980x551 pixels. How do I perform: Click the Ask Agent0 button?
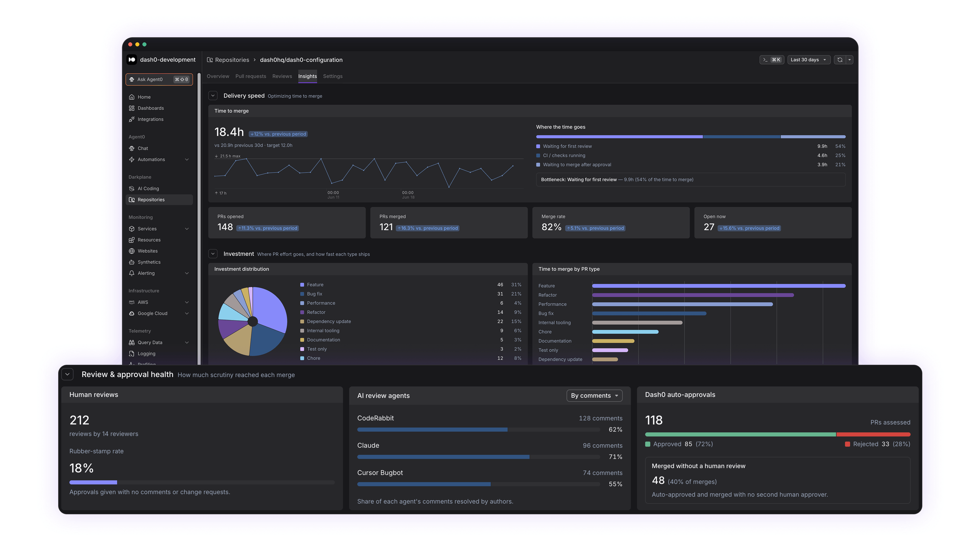click(x=159, y=80)
